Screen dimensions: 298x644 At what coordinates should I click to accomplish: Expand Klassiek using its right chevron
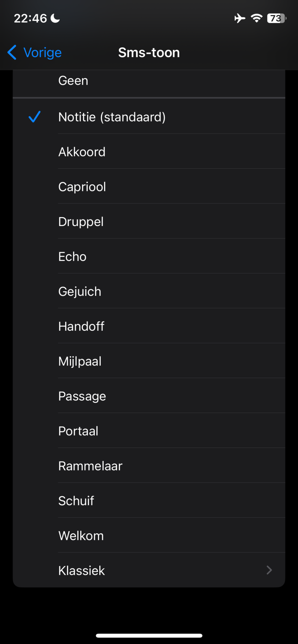[x=269, y=570]
